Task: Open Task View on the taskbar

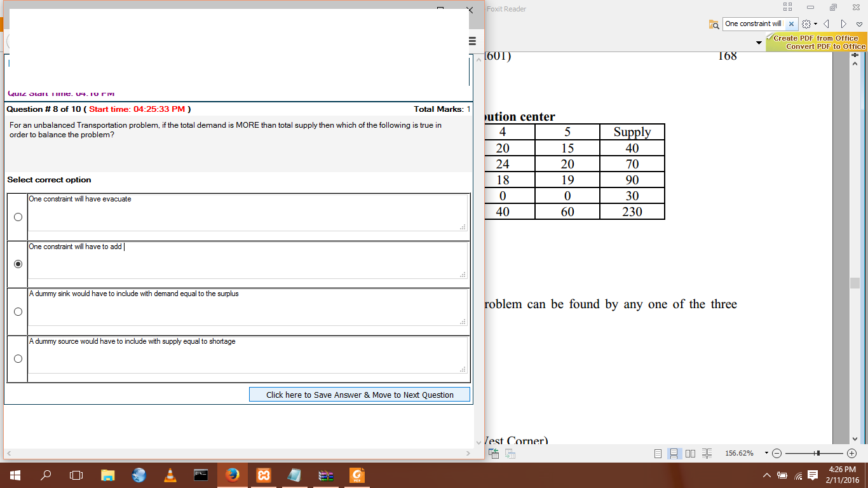Action: pos(76,475)
